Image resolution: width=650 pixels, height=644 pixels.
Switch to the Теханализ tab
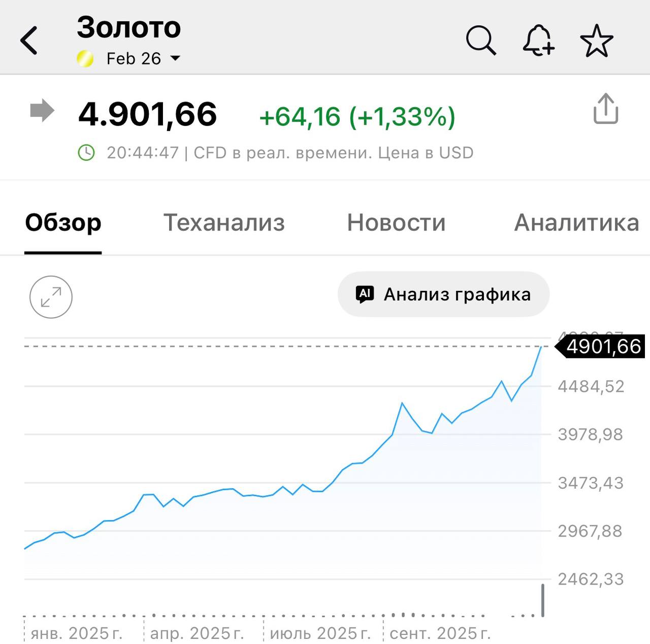pos(224,222)
